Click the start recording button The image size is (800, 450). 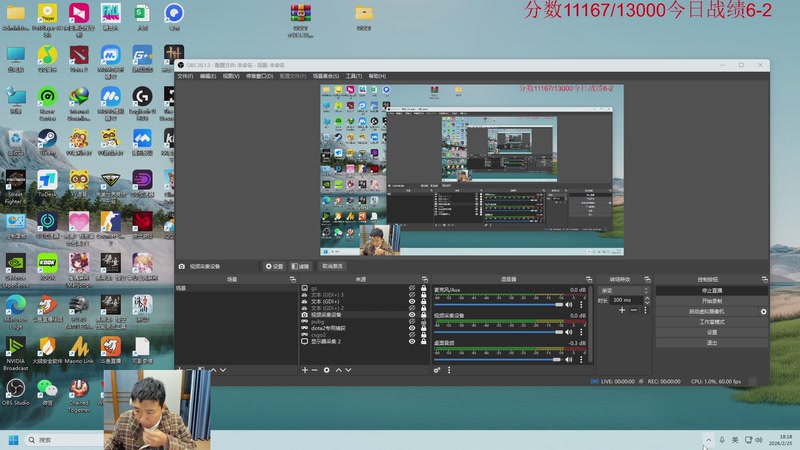[x=712, y=301]
